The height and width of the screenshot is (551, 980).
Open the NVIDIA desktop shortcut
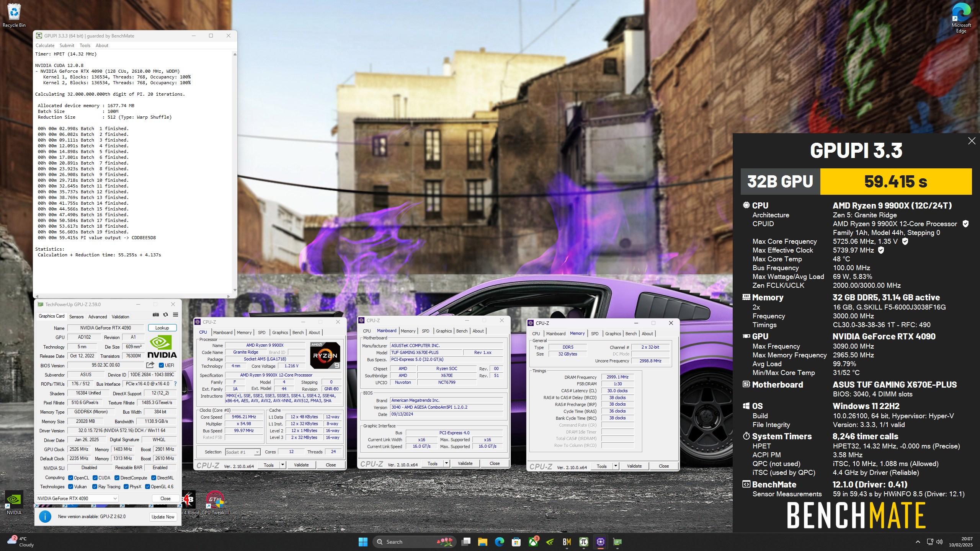click(14, 503)
